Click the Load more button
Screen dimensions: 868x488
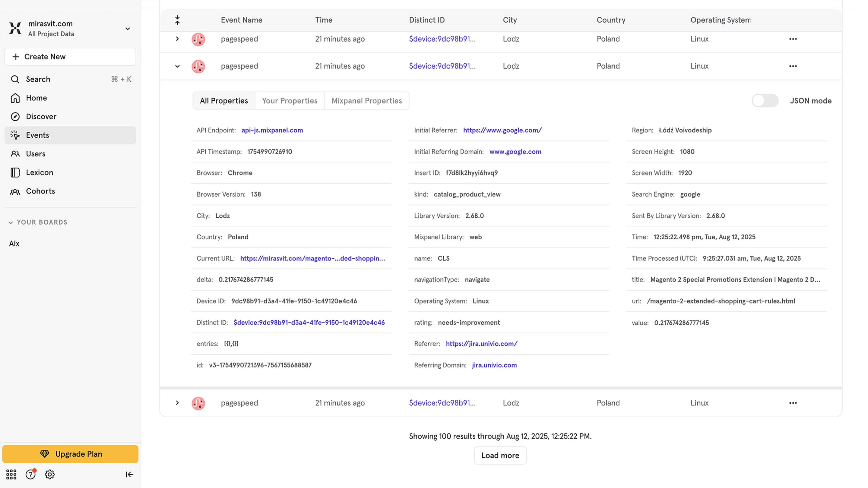tap(500, 455)
